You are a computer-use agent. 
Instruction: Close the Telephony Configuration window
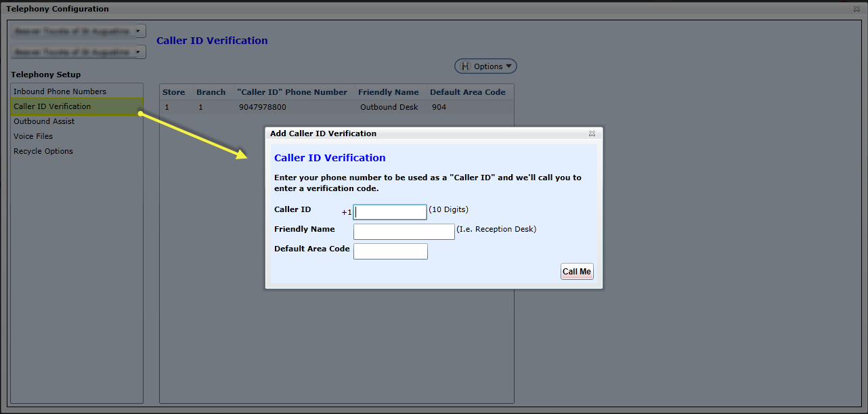tap(856, 9)
